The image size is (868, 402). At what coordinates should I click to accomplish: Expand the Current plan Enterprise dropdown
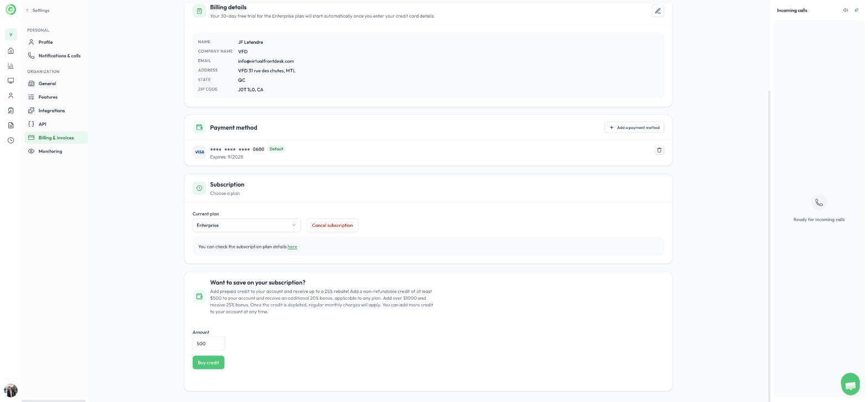pyautogui.click(x=246, y=225)
